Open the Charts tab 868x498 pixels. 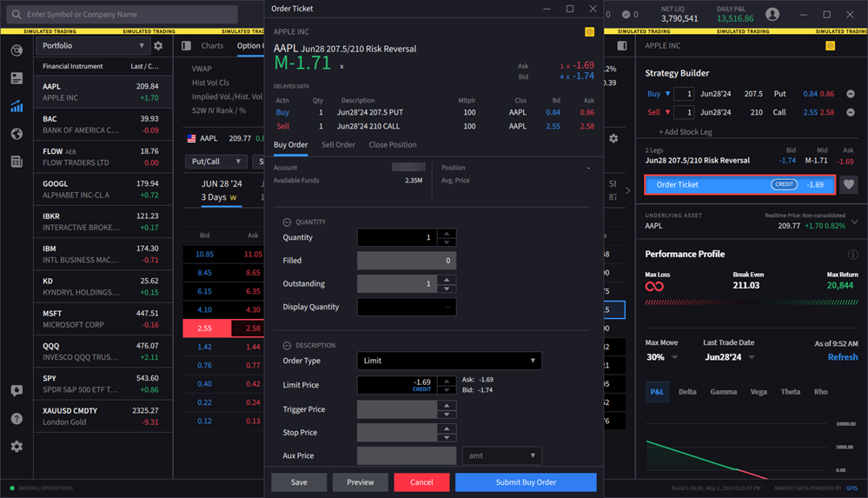pyautogui.click(x=212, y=45)
